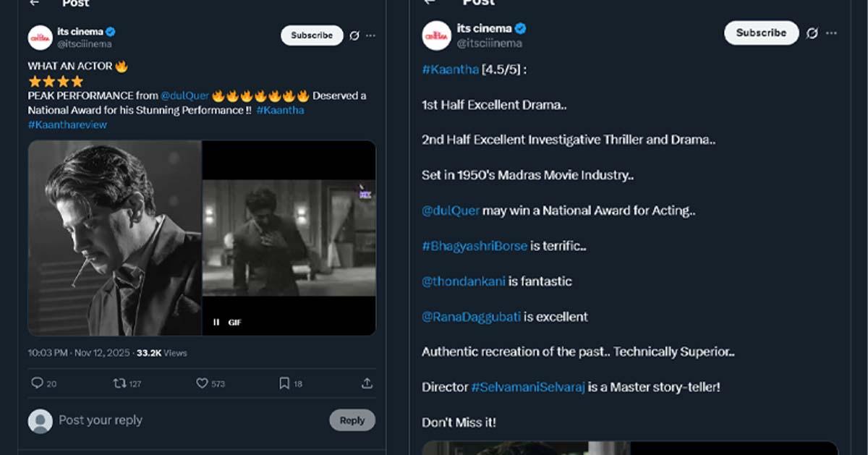Open more options menu on left post
Screen dimensions: 868x455
(370, 35)
